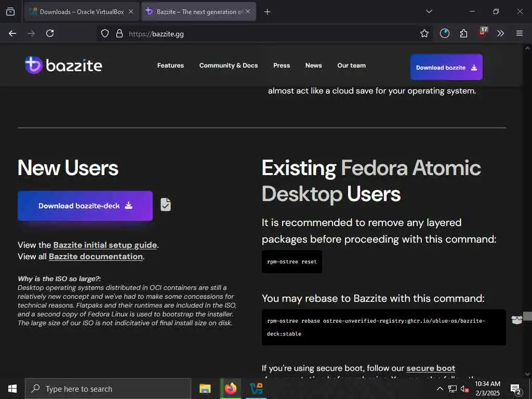Open the Our team nav item
532x399 pixels.
click(x=352, y=65)
